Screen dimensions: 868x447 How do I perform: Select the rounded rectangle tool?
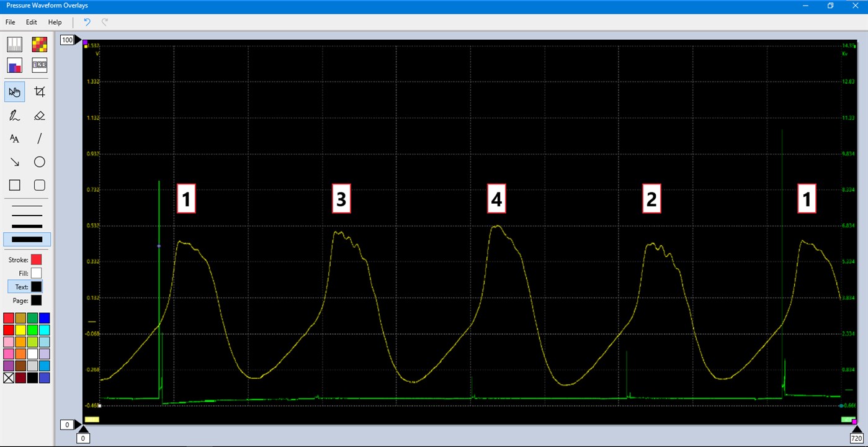click(39, 184)
